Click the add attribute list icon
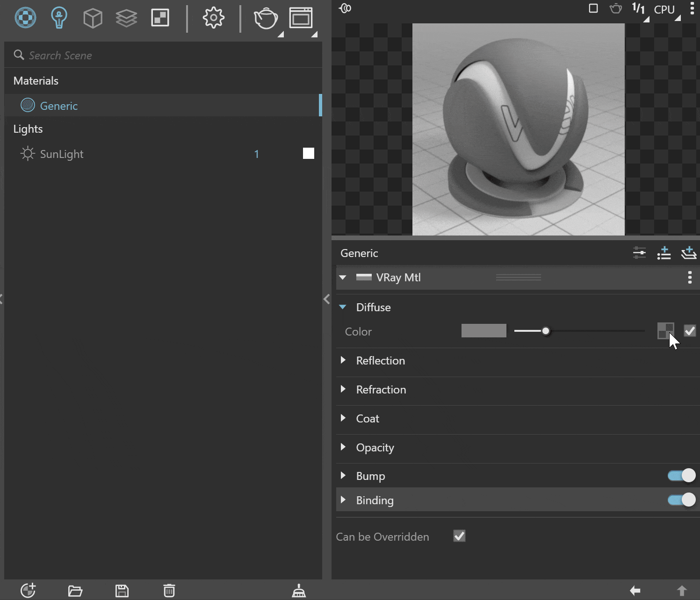The height and width of the screenshot is (600, 700). 664,253
